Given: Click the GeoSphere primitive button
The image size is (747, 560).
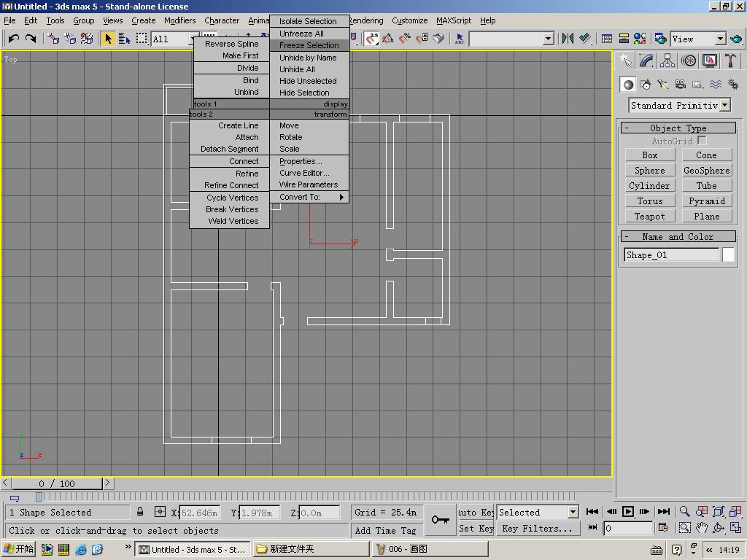Looking at the screenshot, I should 706,171.
